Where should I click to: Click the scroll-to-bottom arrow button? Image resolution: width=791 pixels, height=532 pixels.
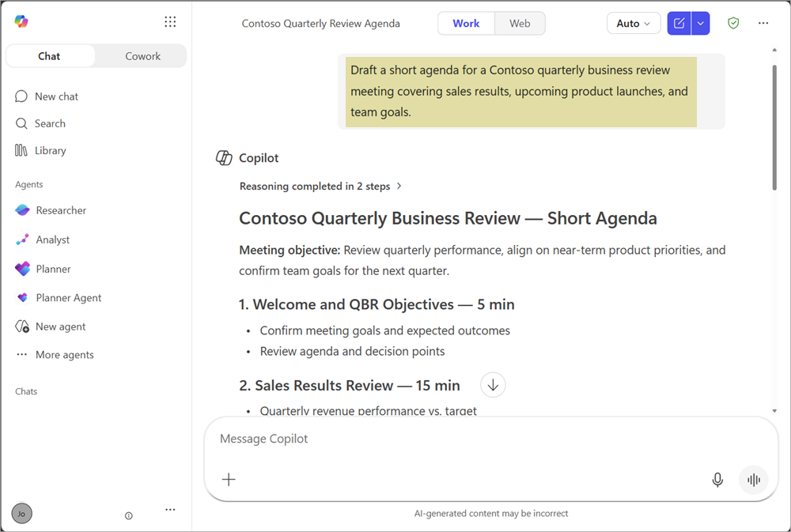493,385
